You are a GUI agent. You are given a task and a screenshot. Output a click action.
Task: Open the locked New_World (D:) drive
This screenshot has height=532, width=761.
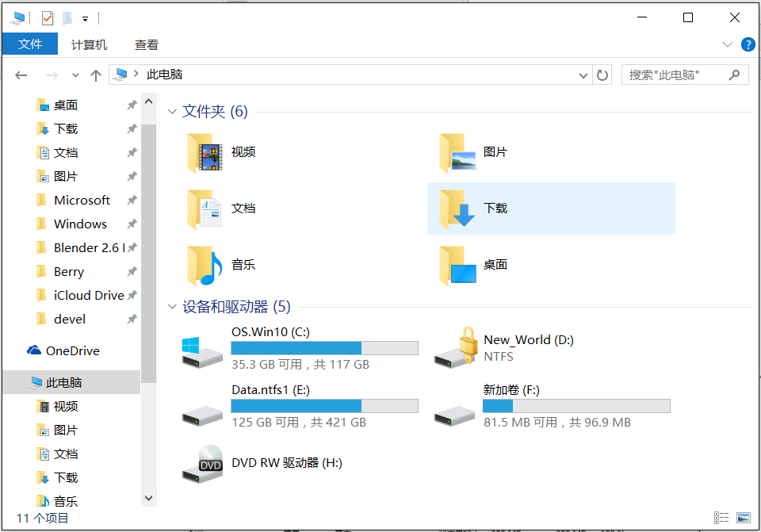pyautogui.click(x=454, y=347)
